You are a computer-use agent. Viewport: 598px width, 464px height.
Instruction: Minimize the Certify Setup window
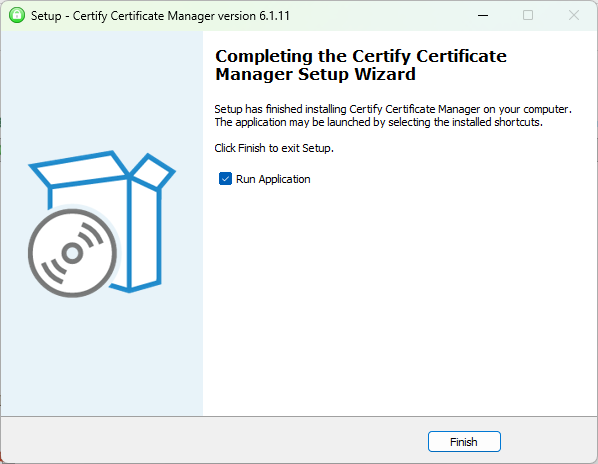tap(483, 15)
